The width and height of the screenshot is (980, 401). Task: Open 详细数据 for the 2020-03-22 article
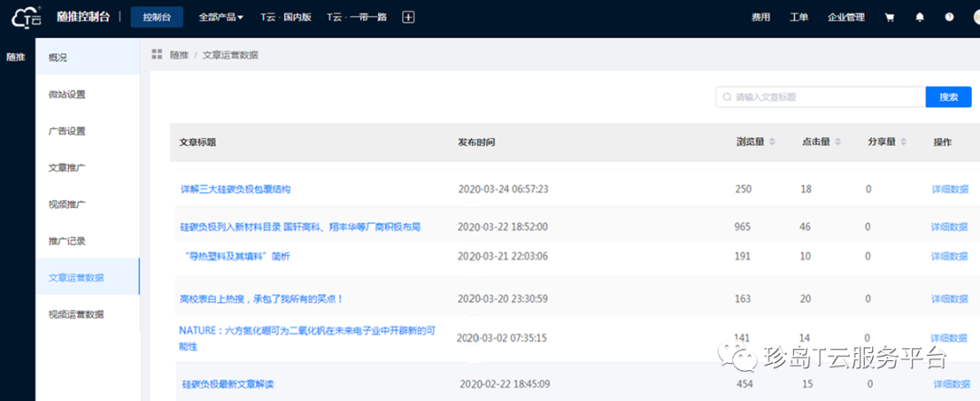click(x=950, y=227)
